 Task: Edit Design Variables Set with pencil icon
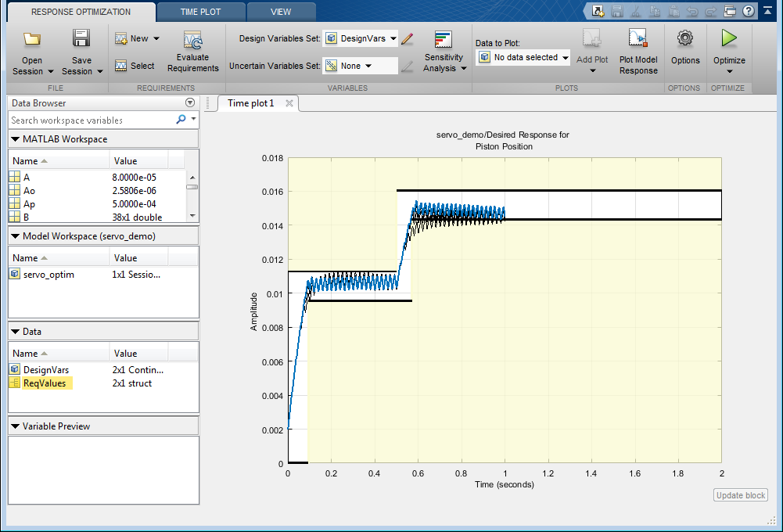tap(407, 38)
